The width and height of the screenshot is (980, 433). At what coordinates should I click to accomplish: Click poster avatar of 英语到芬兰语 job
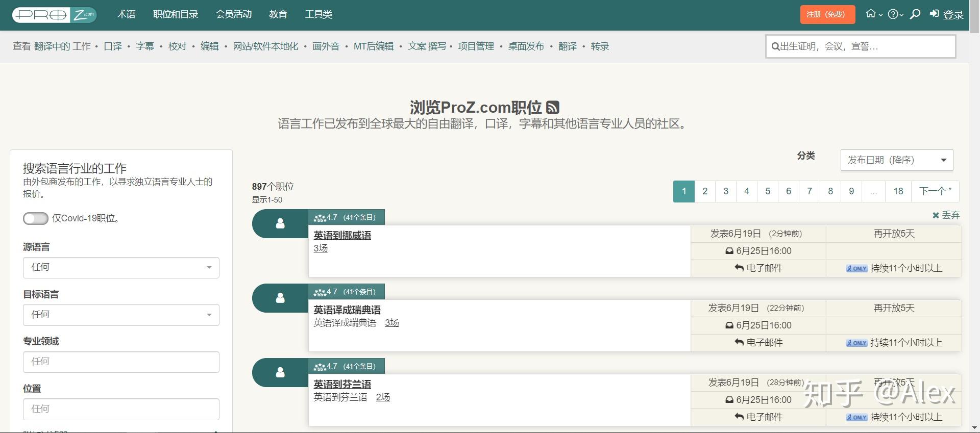(x=280, y=372)
